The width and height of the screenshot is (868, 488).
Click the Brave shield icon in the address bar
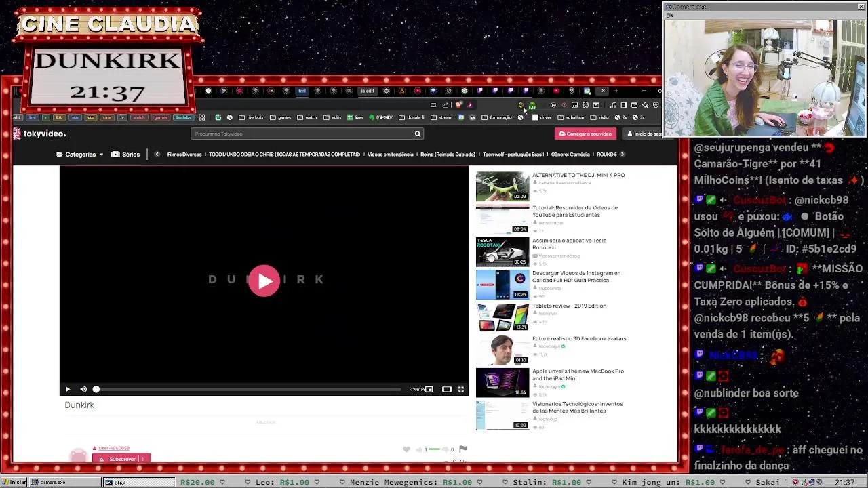coord(459,105)
